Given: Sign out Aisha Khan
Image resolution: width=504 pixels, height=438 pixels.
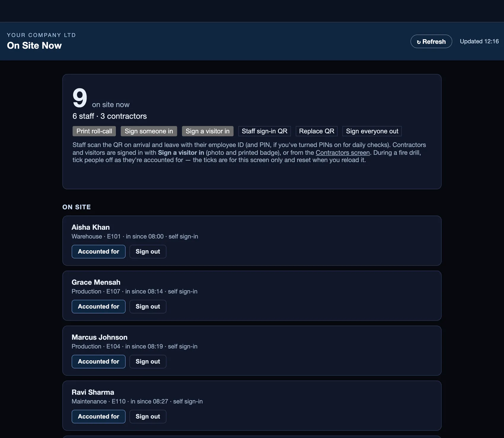Looking at the screenshot, I should (148, 252).
